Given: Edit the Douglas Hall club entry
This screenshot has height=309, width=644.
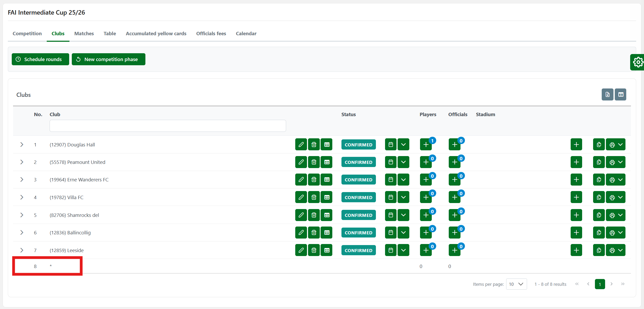Looking at the screenshot, I should click(x=301, y=145).
